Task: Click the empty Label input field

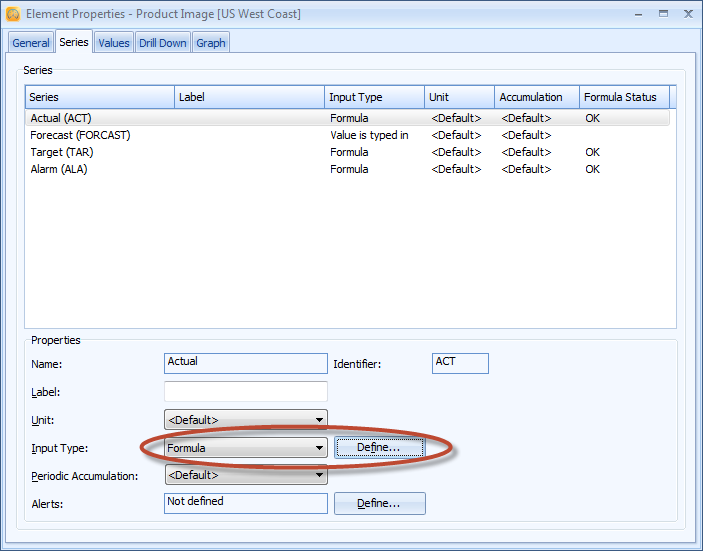Action: click(x=245, y=392)
